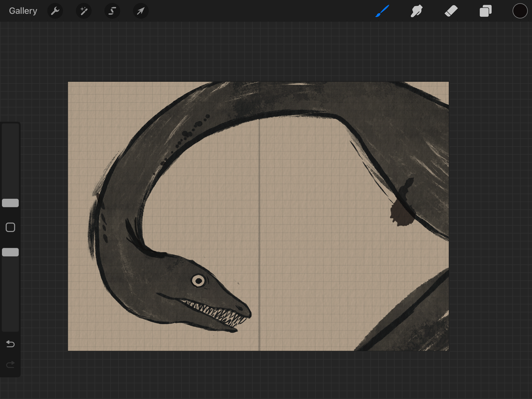Return to the Gallery
The image size is (532, 399).
click(23, 11)
